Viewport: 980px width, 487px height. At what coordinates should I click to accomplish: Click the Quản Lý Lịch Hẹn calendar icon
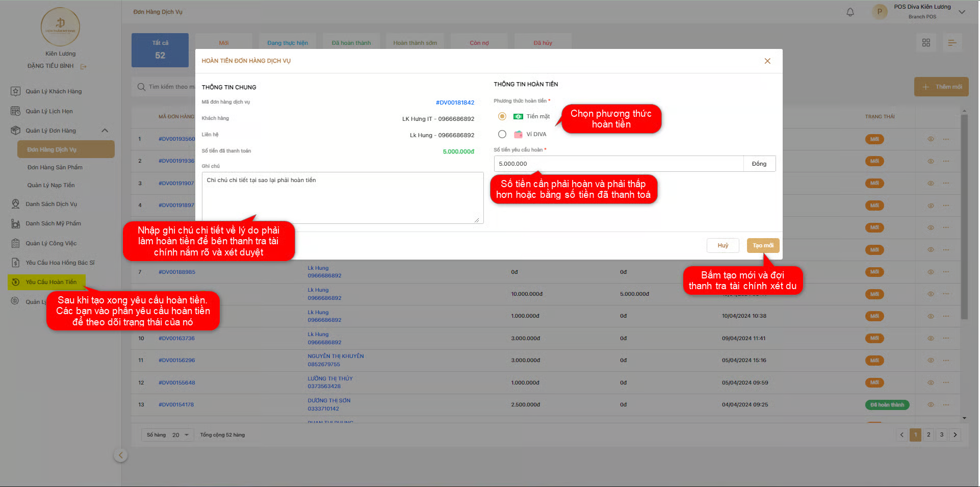[x=16, y=111]
